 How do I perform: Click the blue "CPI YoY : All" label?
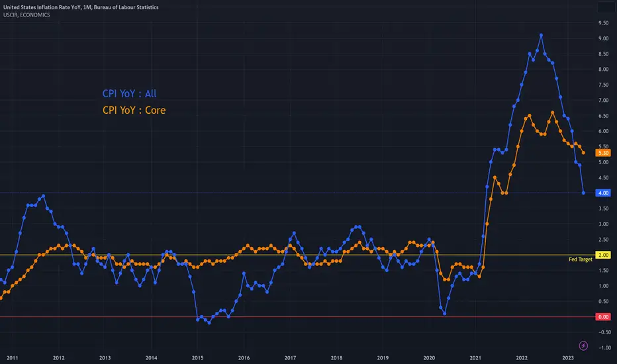[x=130, y=94]
